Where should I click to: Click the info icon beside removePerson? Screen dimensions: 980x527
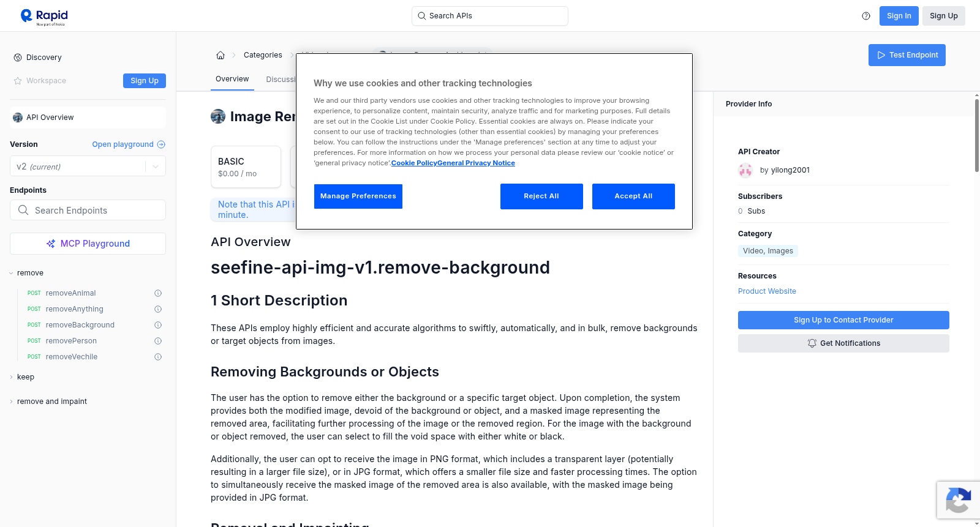(x=158, y=341)
